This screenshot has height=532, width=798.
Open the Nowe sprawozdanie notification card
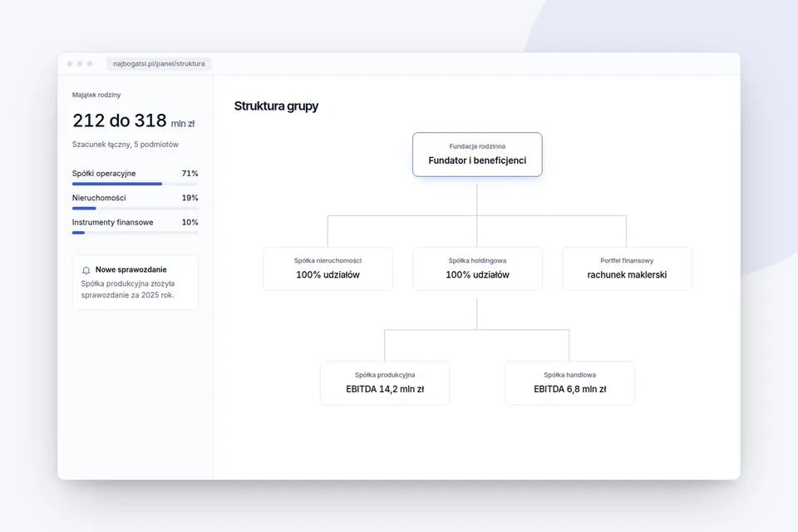(135, 283)
